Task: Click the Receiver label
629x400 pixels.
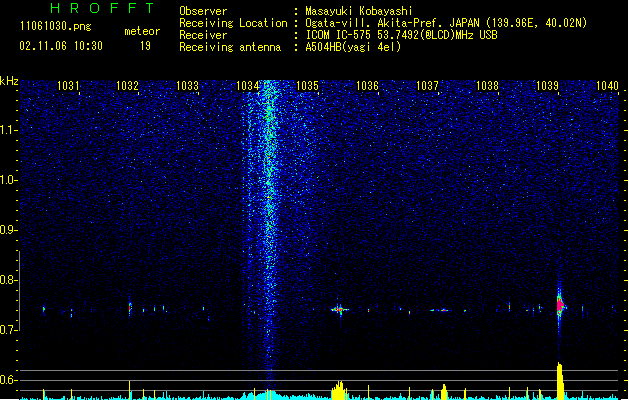Action: coord(203,35)
